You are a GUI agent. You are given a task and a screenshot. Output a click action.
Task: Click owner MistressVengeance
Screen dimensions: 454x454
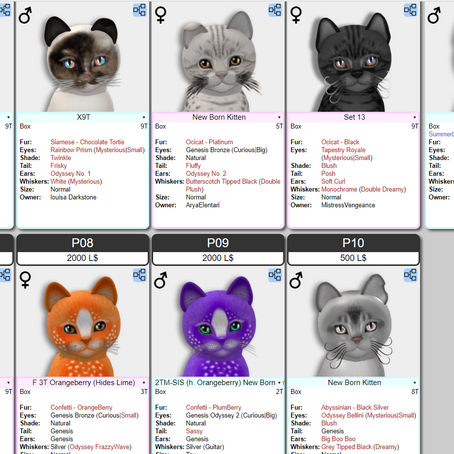click(348, 205)
